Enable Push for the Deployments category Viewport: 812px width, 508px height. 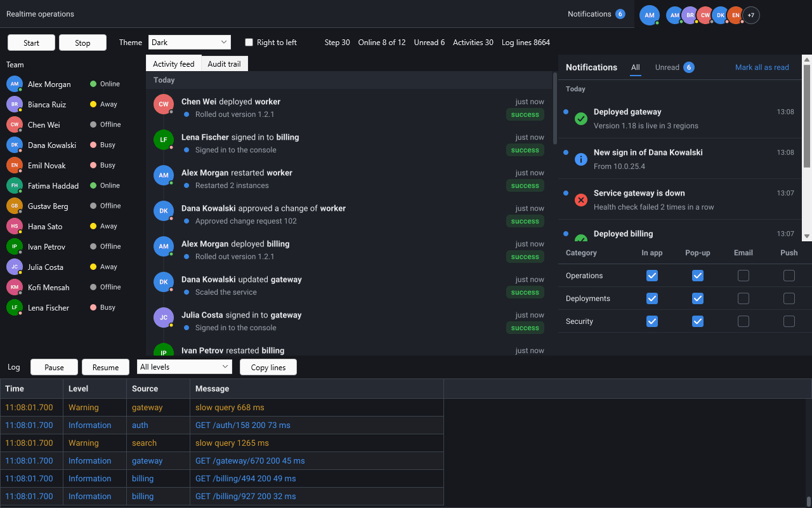coord(789,298)
